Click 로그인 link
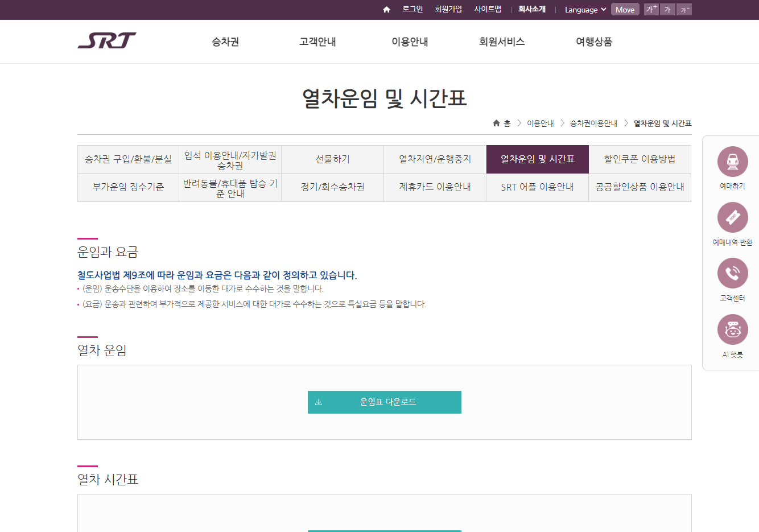759x532 pixels. click(x=412, y=9)
